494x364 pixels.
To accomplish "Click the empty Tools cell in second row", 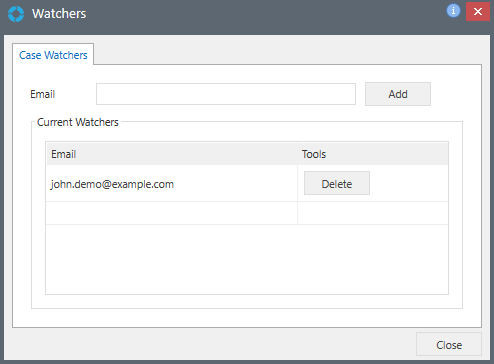I will click(x=373, y=213).
